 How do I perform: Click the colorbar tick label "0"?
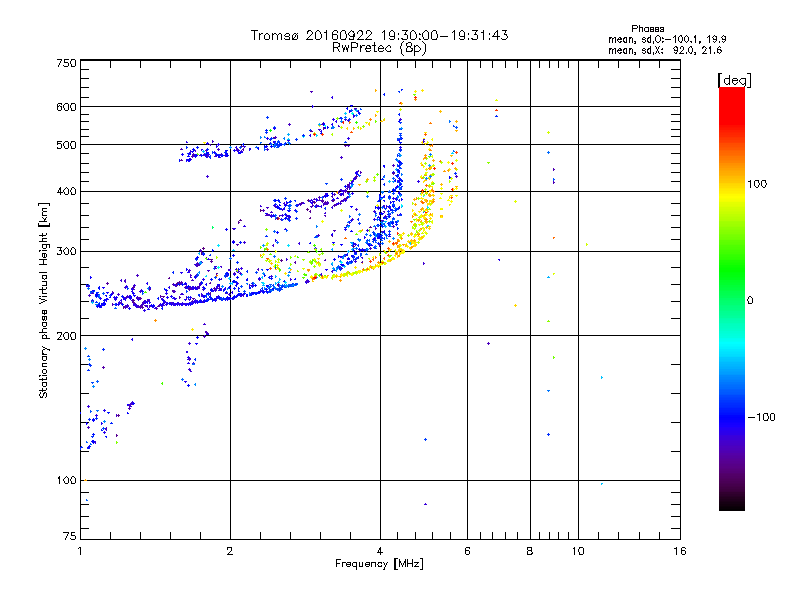750,300
